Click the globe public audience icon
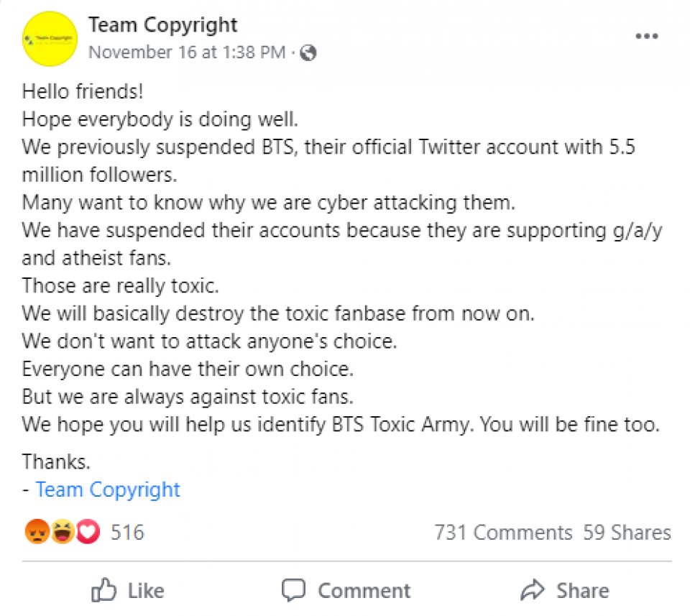690x616 pixels. (308, 52)
